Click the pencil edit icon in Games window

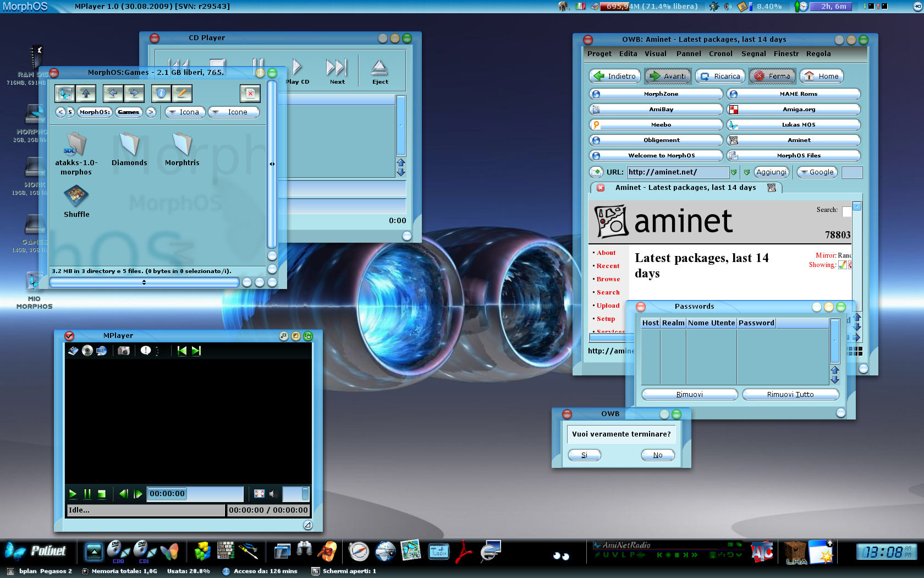pyautogui.click(x=182, y=94)
